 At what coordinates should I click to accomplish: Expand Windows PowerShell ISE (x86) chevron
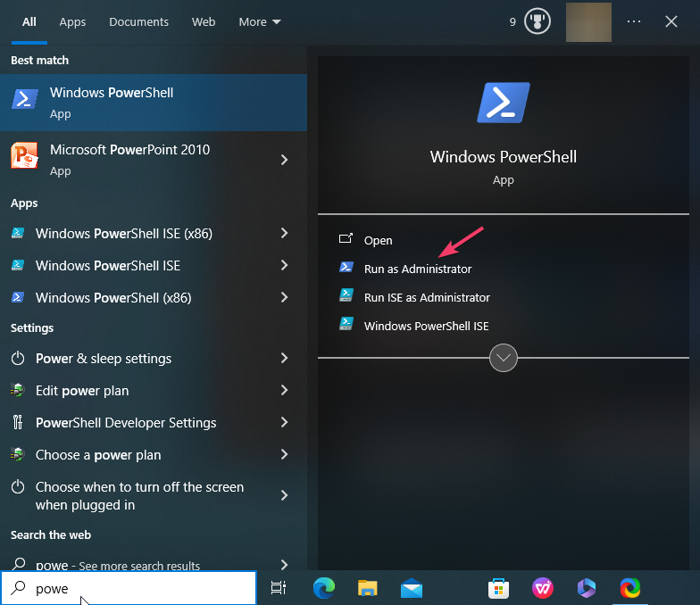click(284, 233)
